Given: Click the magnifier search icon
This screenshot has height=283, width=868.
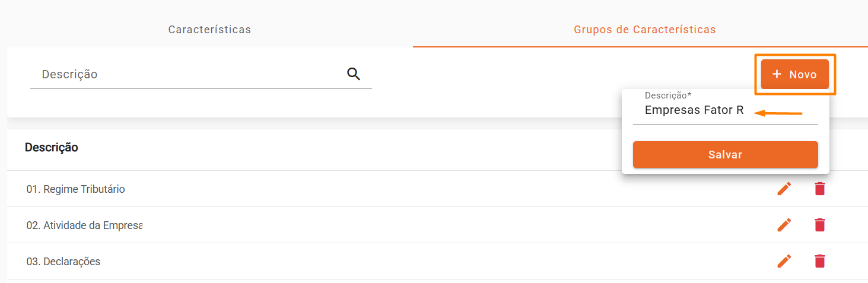Looking at the screenshot, I should click(354, 74).
